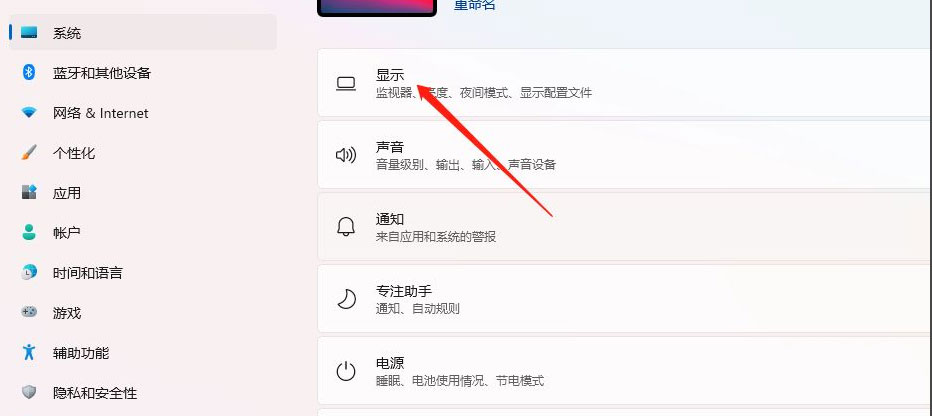Open the 声音 sound settings row
This screenshot has width=932, height=416.
point(625,155)
